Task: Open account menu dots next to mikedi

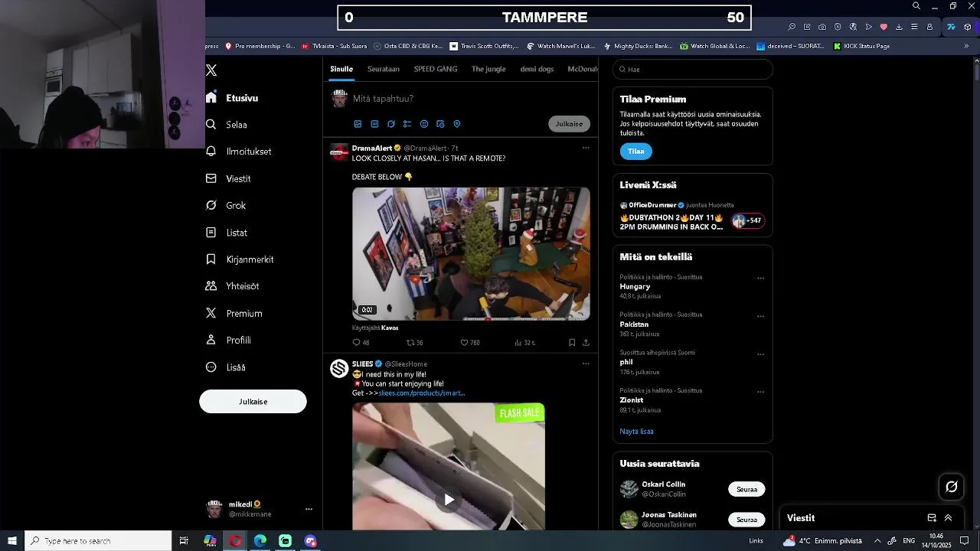Action: tap(309, 509)
